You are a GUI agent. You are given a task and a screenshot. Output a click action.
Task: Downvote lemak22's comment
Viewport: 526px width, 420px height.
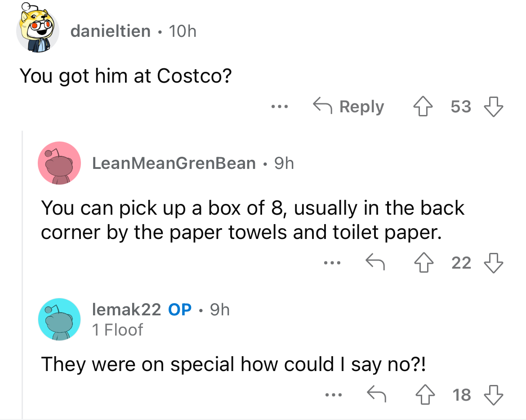494,395
